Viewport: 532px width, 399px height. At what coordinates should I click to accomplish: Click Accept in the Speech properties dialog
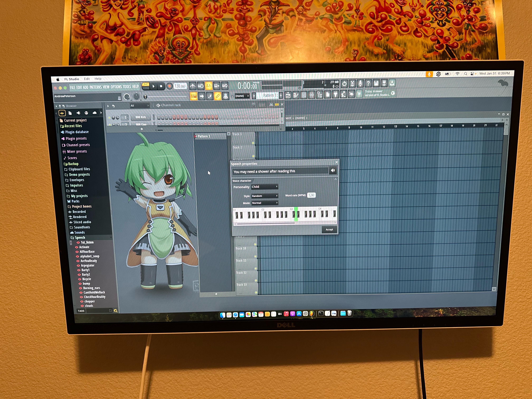click(329, 230)
